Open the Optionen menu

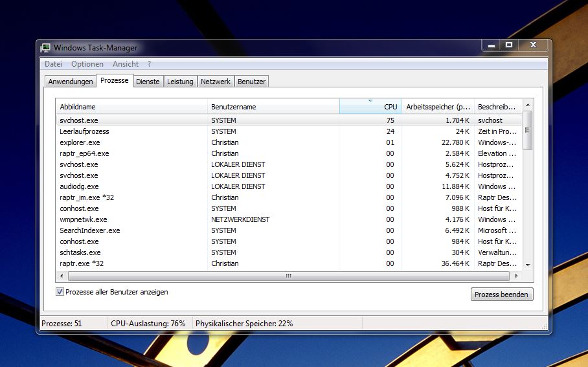(x=87, y=63)
